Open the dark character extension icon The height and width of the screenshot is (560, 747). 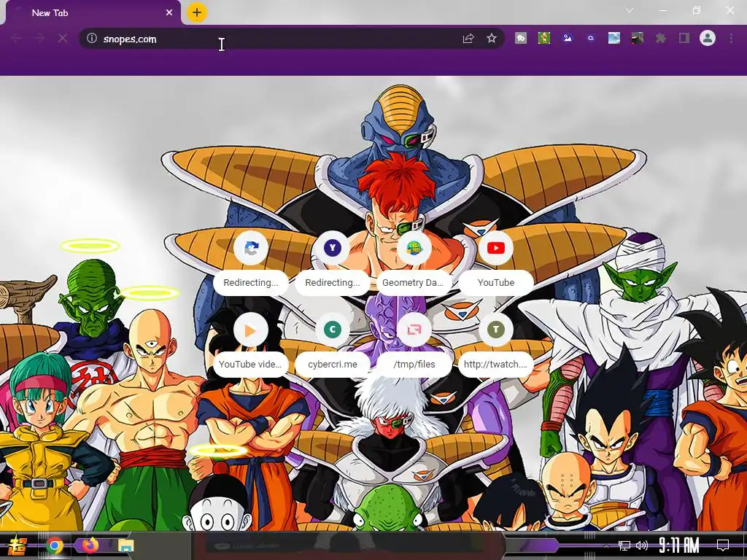pyautogui.click(x=638, y=38)
